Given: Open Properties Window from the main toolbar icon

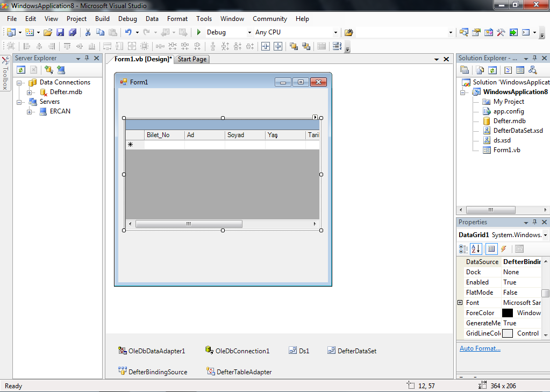Looking at the screenshot, I should tap(476, 32).
